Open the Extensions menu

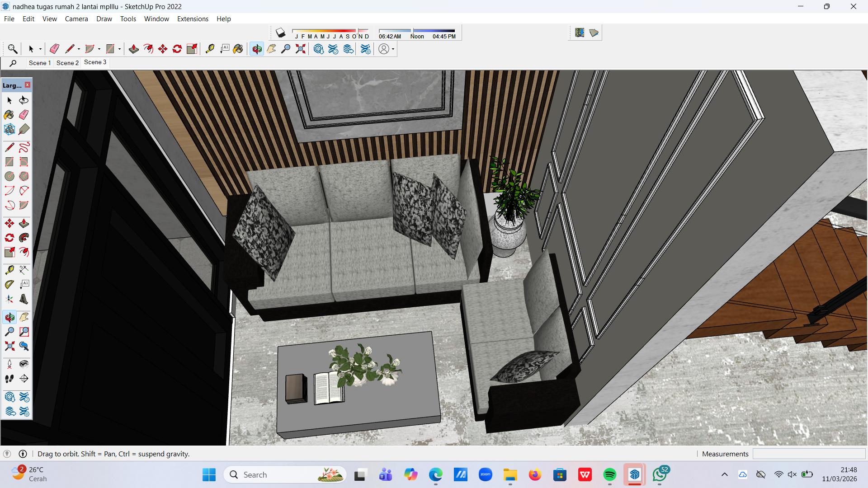(193, 19)
